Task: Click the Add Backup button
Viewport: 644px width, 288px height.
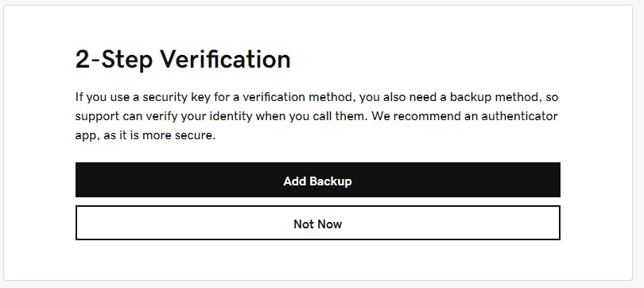Action: [x=317, y=180]
